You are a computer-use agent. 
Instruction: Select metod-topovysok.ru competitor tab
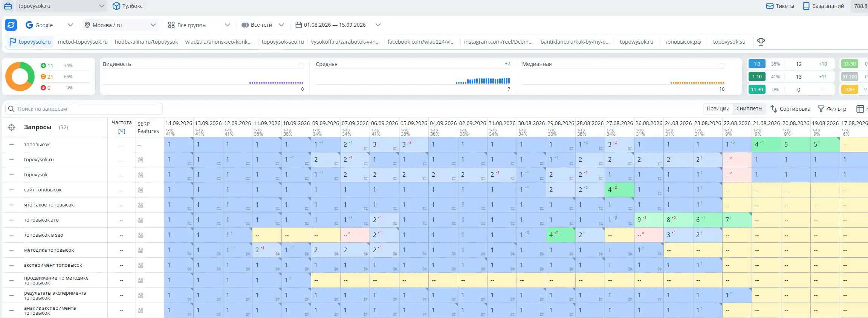coord(83,42)
